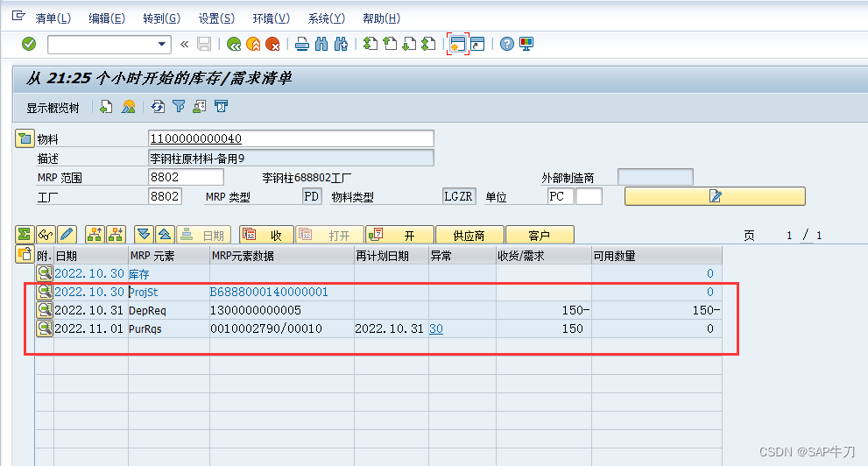Image resolution: width=868 pixels, height=466 pixels.
Task: Open the Help question mark icon
Action: click(x=506, y=44)
